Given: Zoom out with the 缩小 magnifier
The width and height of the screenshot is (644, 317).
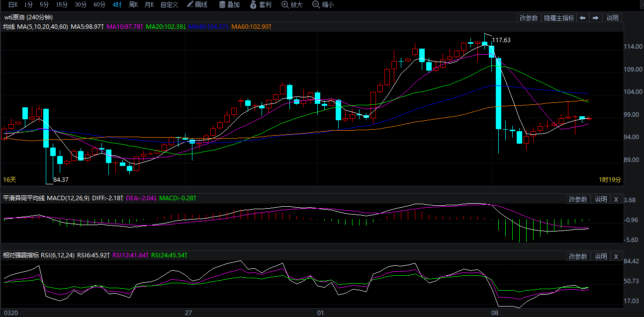Looking at the screenshot, I should [323, 5].
